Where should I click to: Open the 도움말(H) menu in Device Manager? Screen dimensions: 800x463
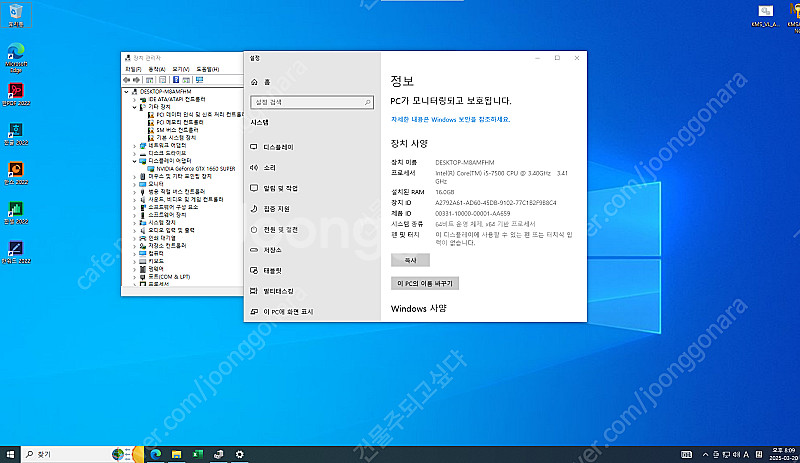pyautogui.click(x=208, y=69)
